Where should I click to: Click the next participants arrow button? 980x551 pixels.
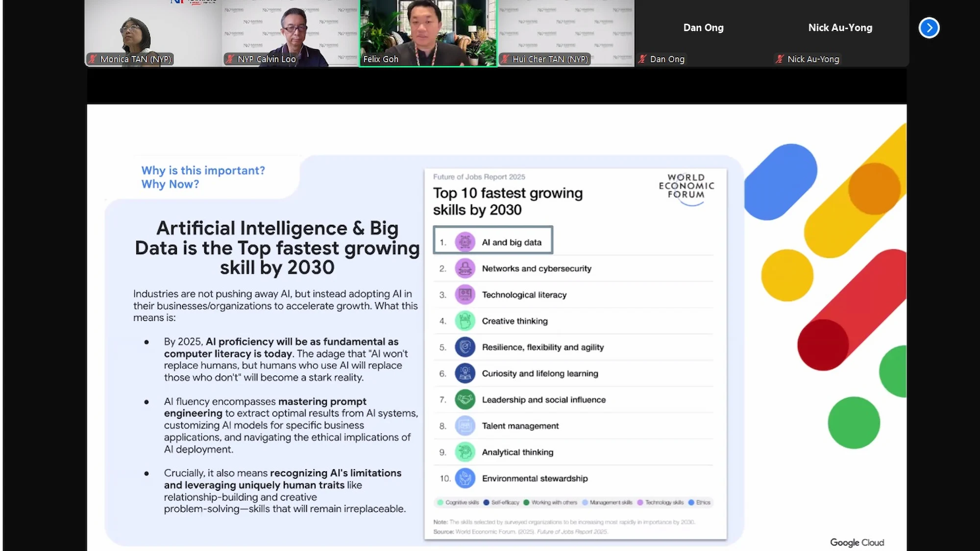click(x=929, y=28)
